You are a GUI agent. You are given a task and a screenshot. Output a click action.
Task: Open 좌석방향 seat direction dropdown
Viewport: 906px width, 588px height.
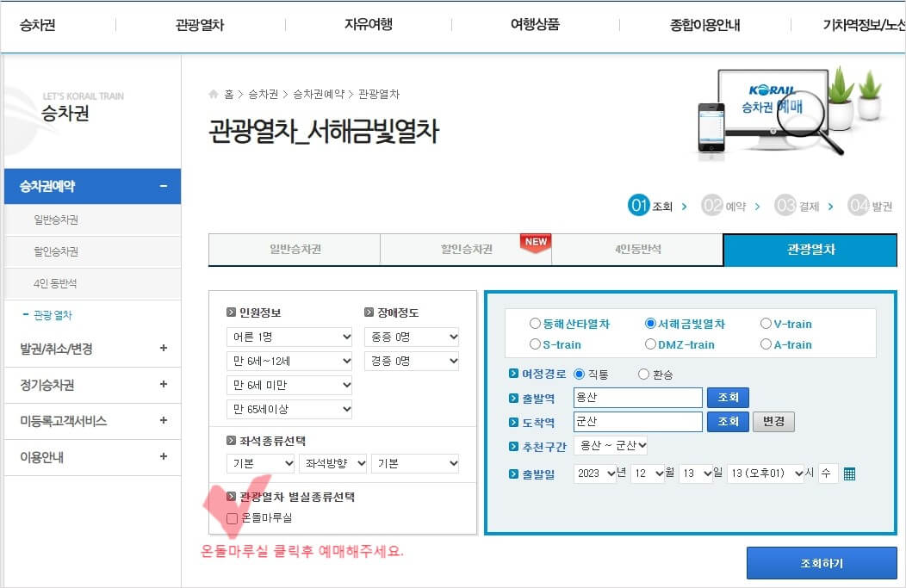pyautogui.click(x=332, y=463)
